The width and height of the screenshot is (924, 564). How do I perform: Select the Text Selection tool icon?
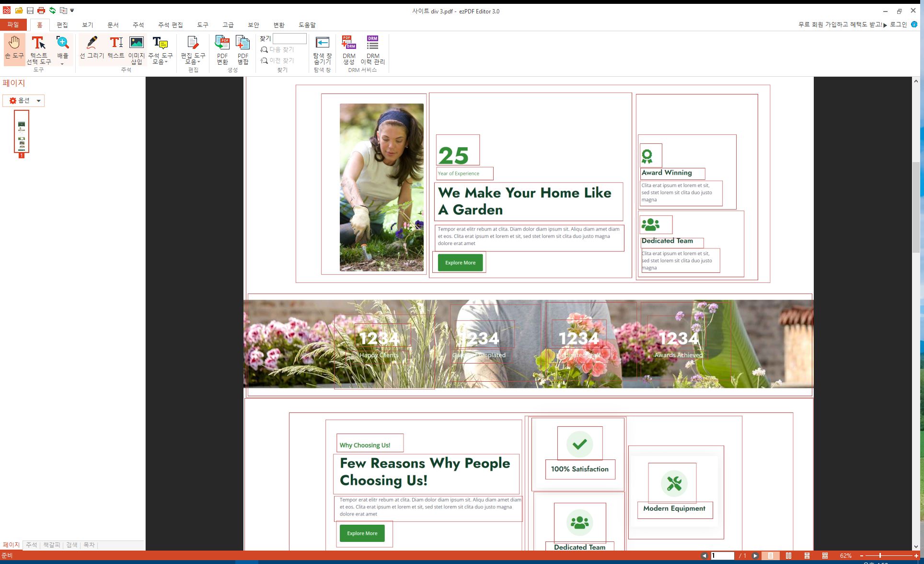[38, 43]
